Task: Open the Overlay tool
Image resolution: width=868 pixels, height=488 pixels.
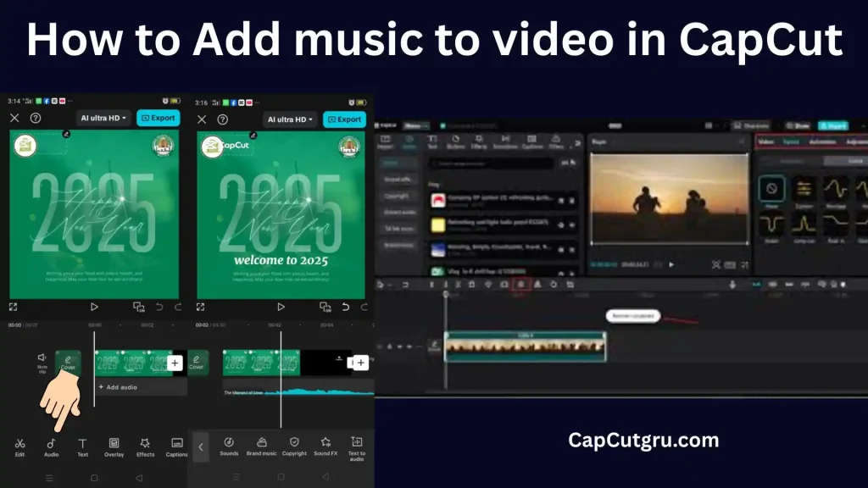Action: 114,447
